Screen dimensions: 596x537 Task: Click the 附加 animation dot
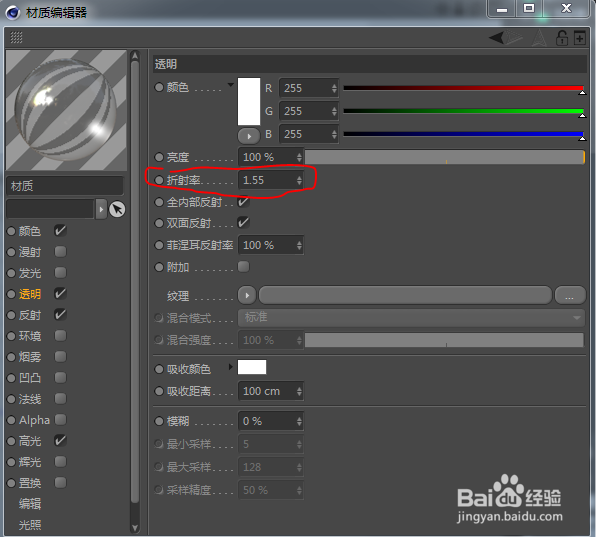(159, 267)
